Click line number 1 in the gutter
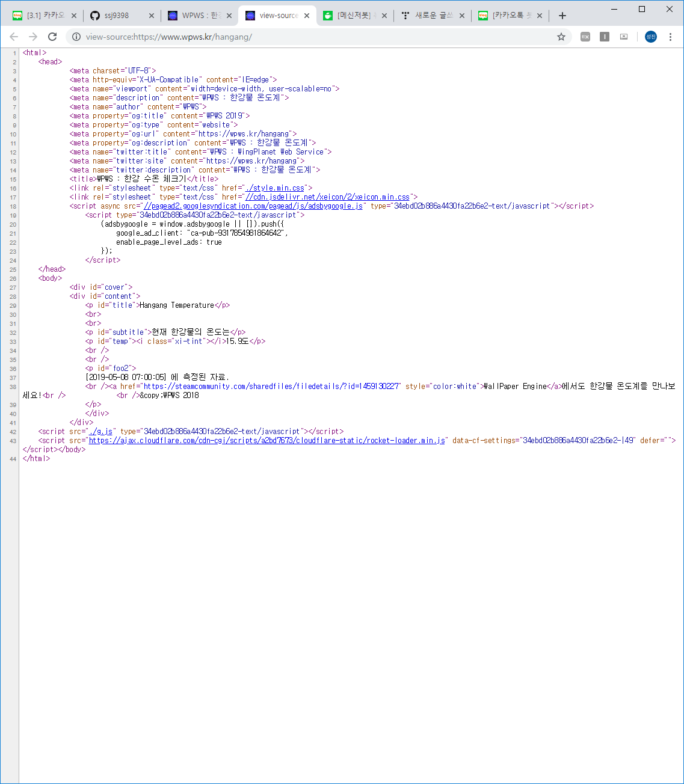The image size is (684, 784). (x=14, y=53)
